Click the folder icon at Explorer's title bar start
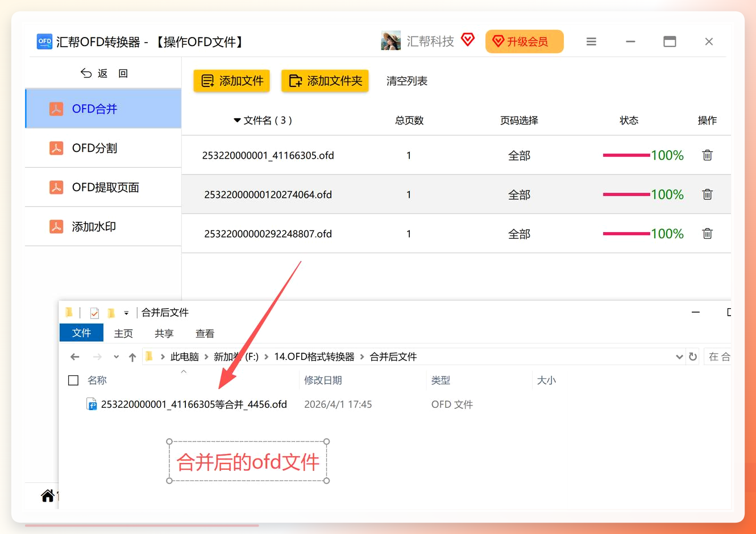This screenshot has height=534, width=756. pyautogui.click(x=69, y=312)
